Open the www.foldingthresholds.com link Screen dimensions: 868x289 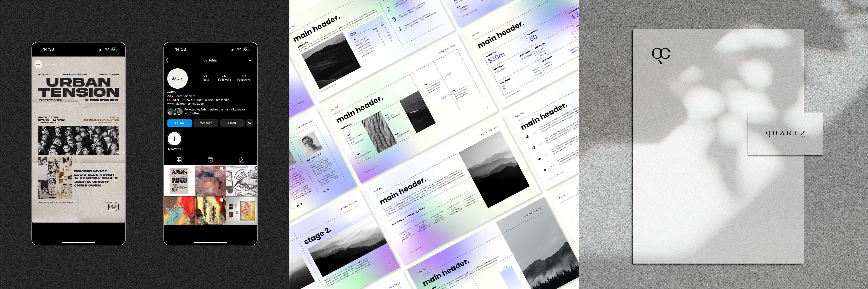(186, 104)
